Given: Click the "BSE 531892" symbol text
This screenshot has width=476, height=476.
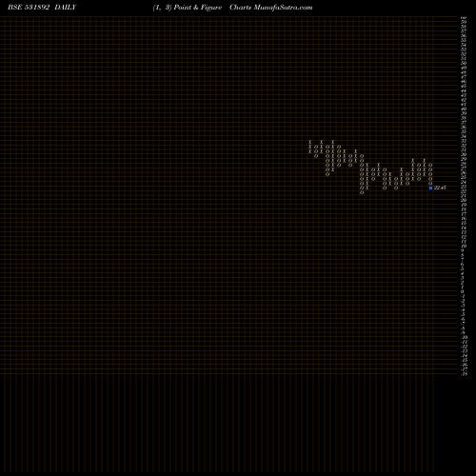Looking at the screenshot, I should click(x=29, y=8).
